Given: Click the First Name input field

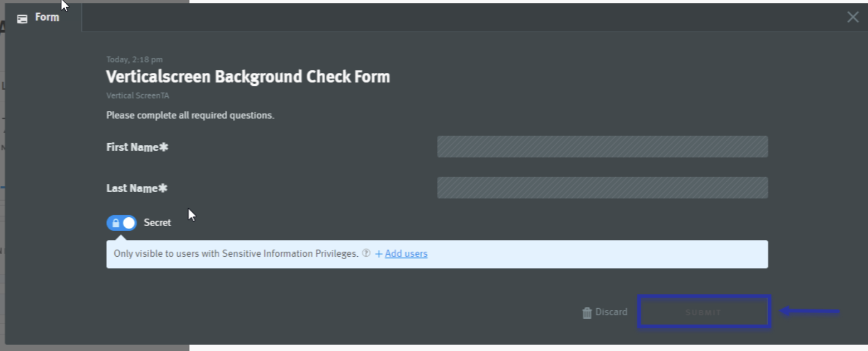Looking at the screenshot, I should pos(602,147).
